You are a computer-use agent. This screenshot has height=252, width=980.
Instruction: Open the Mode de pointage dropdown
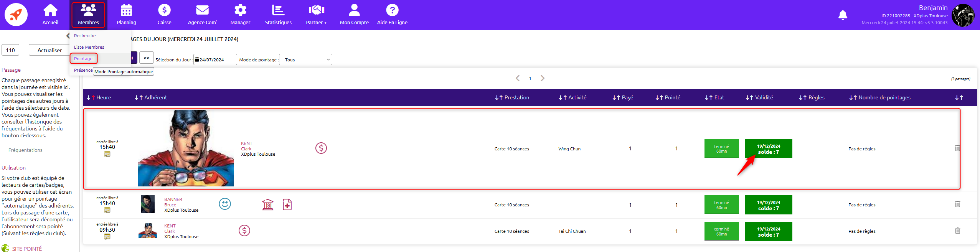pos(305,59)
